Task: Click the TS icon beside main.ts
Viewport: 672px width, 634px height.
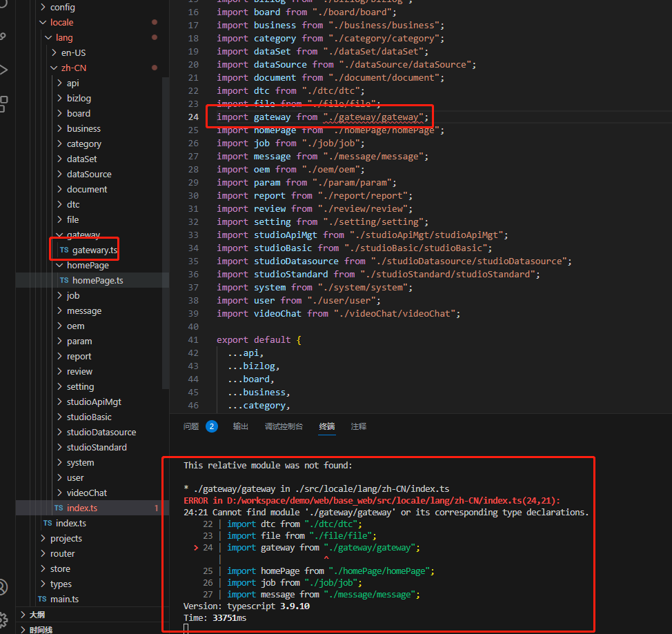Action: point(42,599)
